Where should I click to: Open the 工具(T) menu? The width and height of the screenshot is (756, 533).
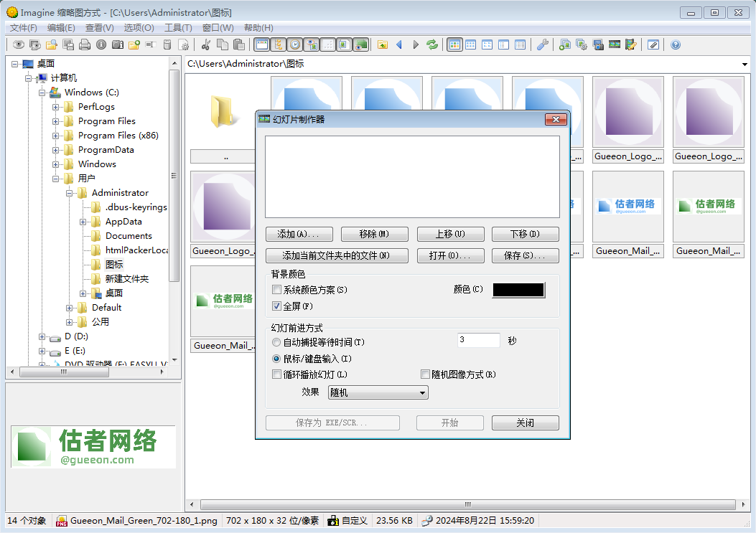point(178,28)
